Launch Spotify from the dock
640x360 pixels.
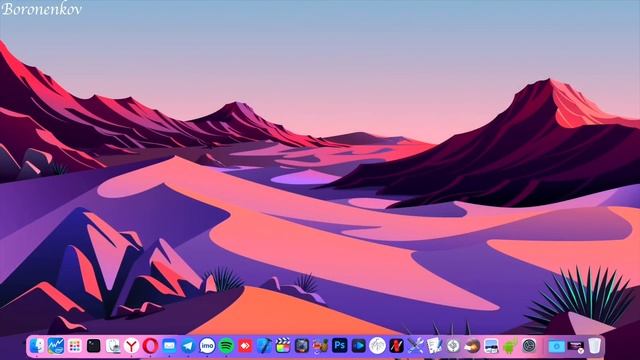click(226, 346)
